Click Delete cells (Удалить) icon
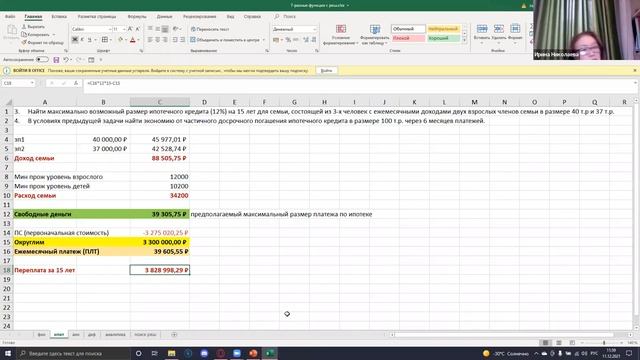Viewport: 640px width, 360px height. tap(498, 29)
